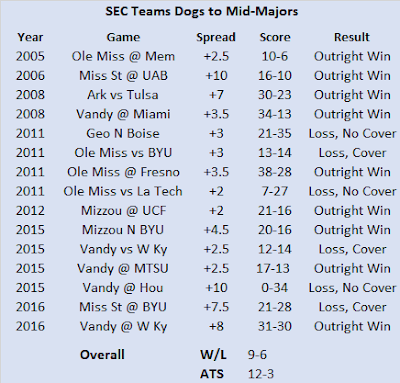Click the ATS 12-3 record value

tap(261, 374)
